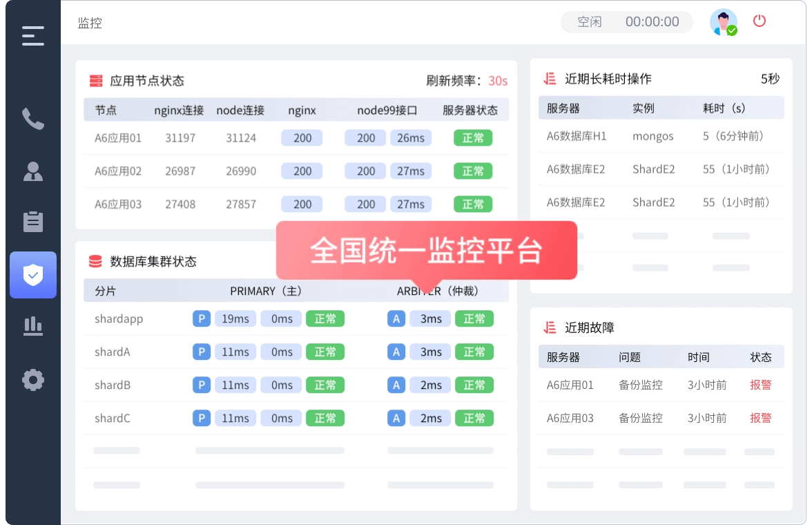
Task: Click the 报警 status for A6应用03
Action: tap(760, 418)
